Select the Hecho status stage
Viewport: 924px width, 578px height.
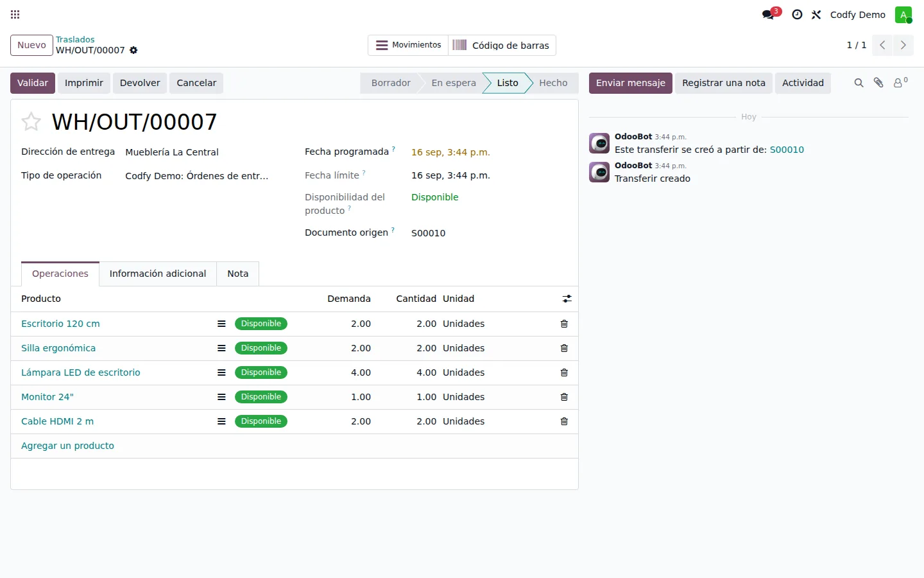click(x=553, y=83)
